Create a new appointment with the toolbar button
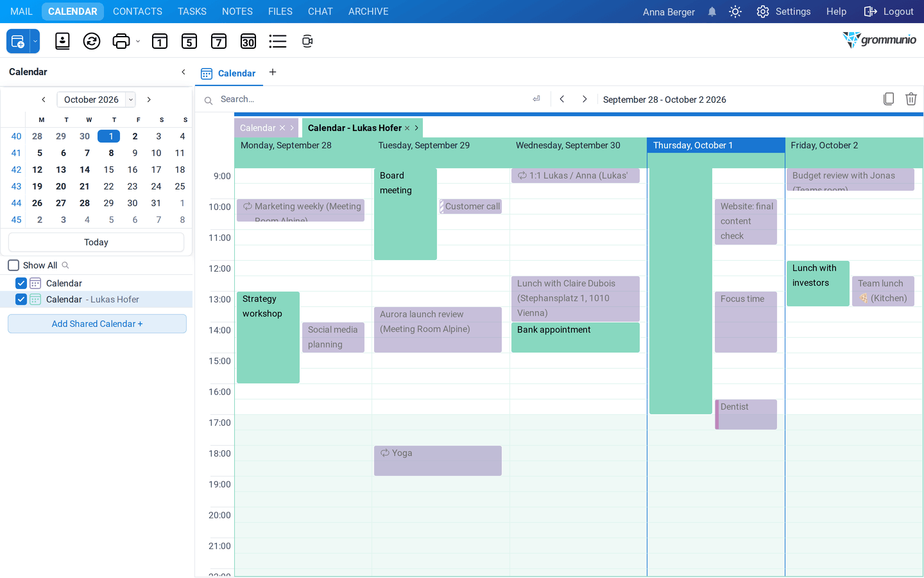 18,41
